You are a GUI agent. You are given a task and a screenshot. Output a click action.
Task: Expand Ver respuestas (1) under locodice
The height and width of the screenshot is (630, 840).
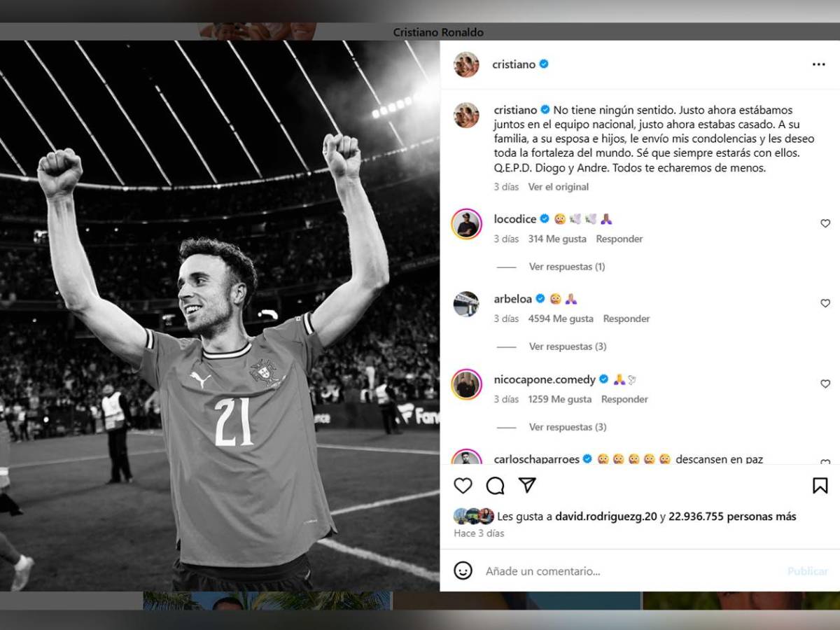(567, 267)
